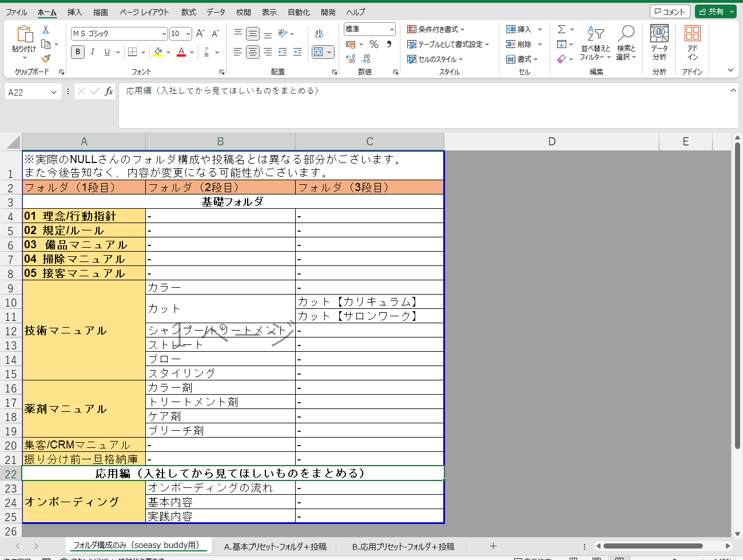Toggle Bold formatting
The width and height of the screenshot is (743, 560).
(x=78, y=52)
